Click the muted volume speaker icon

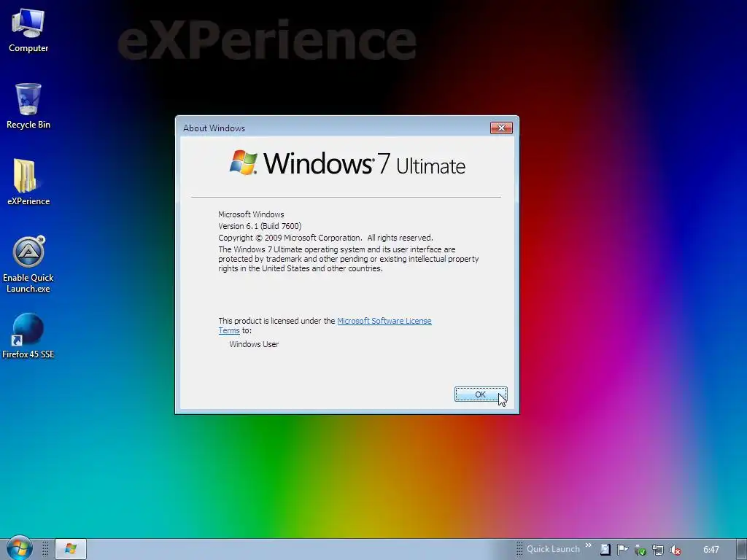point(675,550)
